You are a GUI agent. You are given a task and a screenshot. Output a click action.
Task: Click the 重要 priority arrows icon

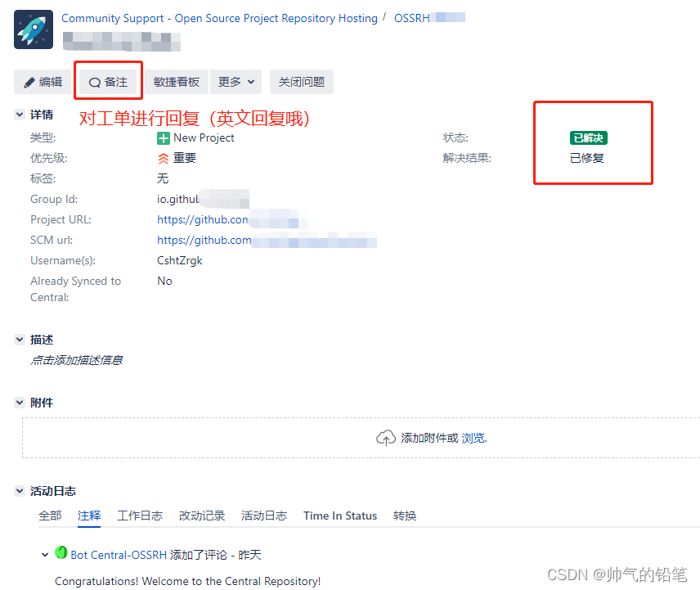click(164, 159)
